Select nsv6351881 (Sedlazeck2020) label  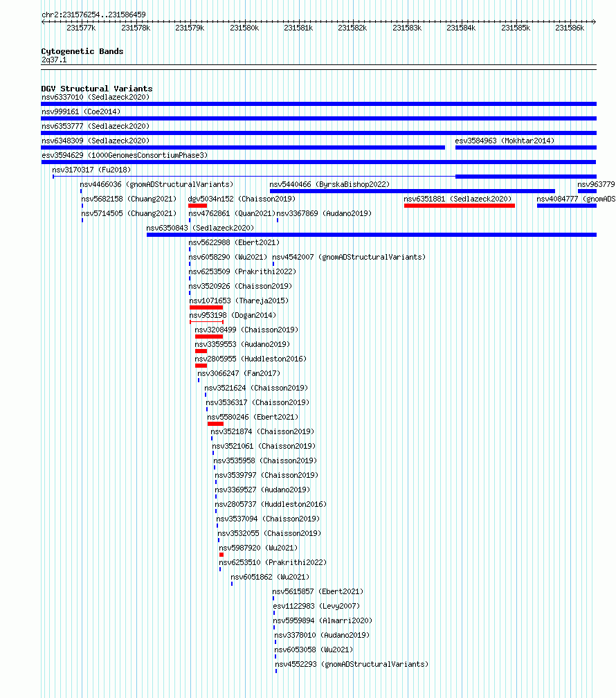point(458,199)
